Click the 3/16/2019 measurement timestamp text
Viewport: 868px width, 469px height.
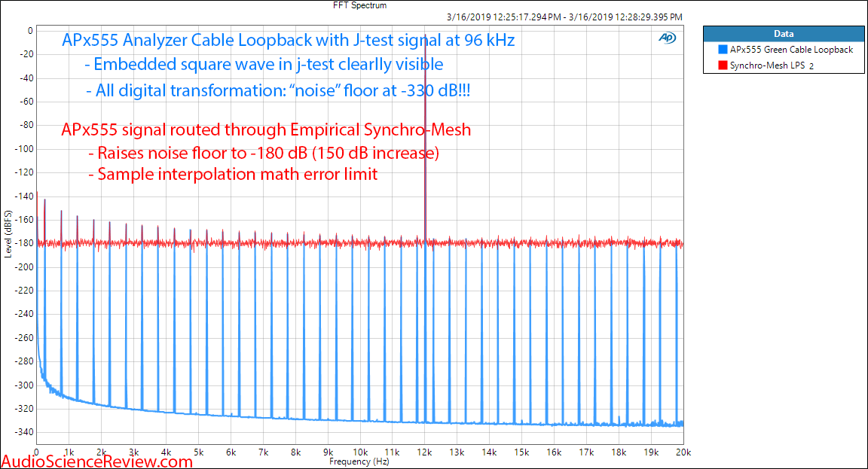coord(564,17)
